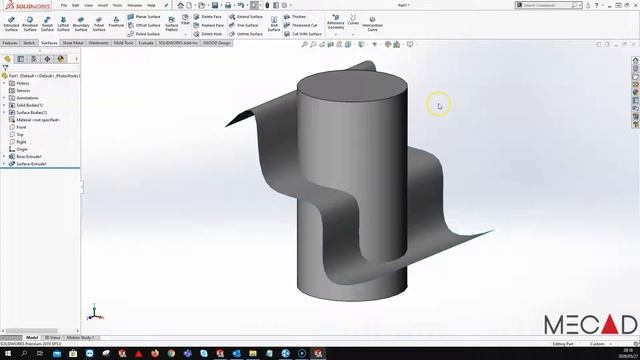This screenshot has height=360, width=640.
Task: Switch to the Weldments tab
Action: [x=98, y=43]
